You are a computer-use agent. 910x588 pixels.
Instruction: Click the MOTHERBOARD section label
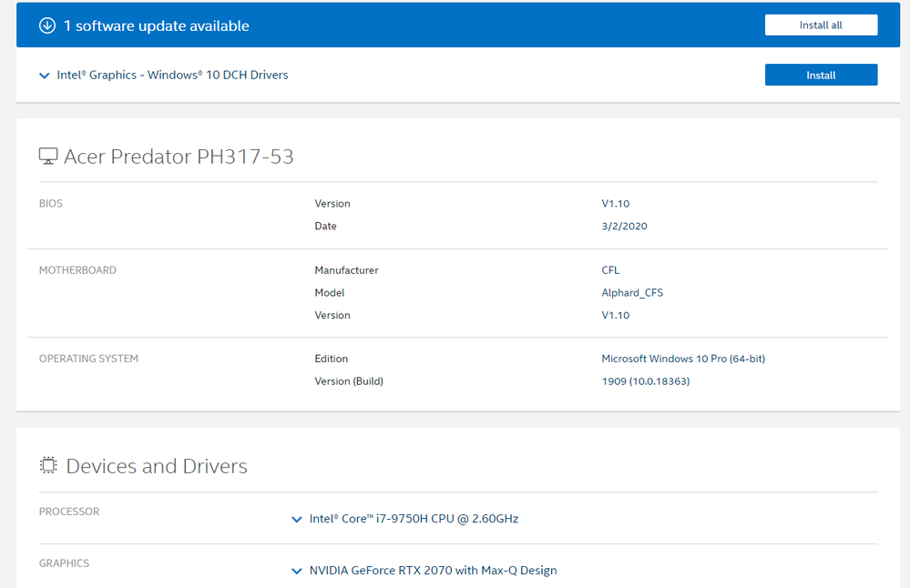77,270
